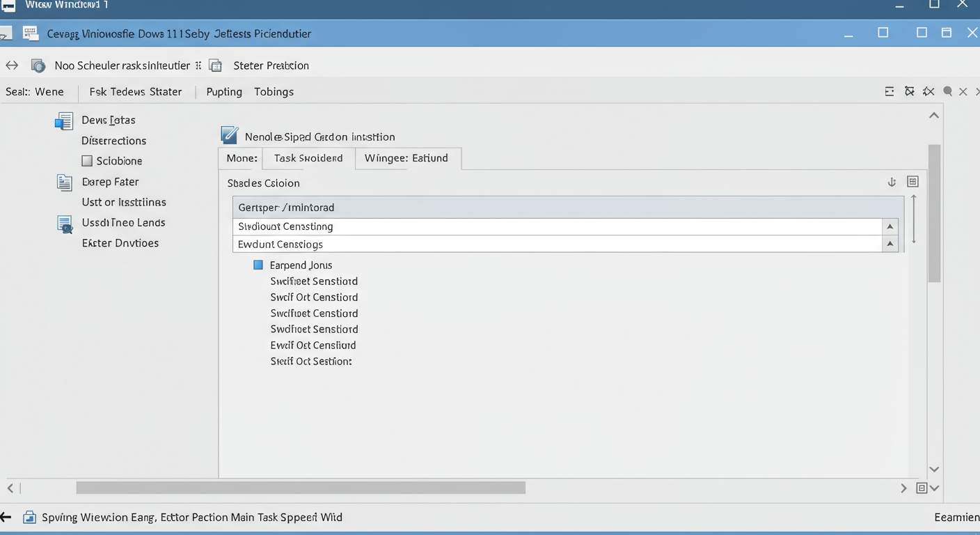Click the gray magnifier icon in the toolbar
Viewport: 980px width, 535px height.
click(x=947, y=91)
